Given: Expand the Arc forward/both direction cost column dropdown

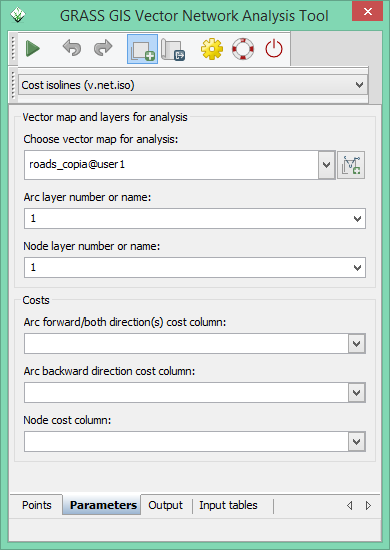Looking at the screenshot, I should (357, 343).
